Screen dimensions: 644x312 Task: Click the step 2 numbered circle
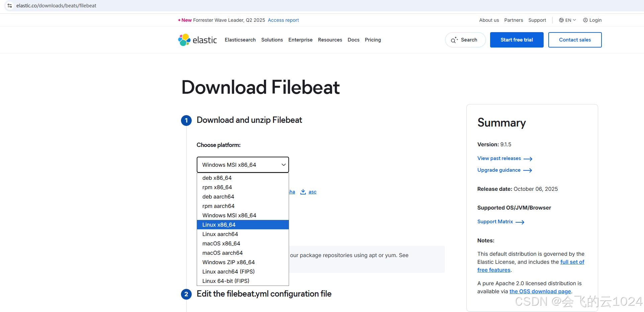click(186, 294)
